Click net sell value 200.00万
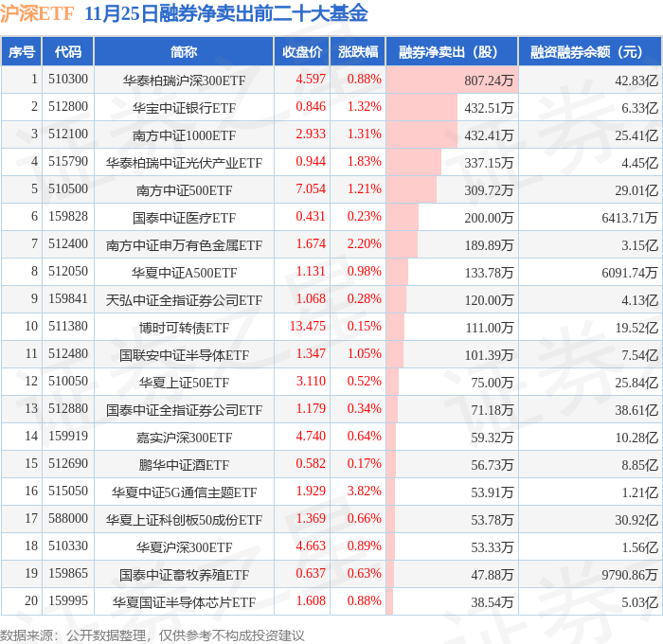Screen dimensions: 663x644 click(489, 218)
